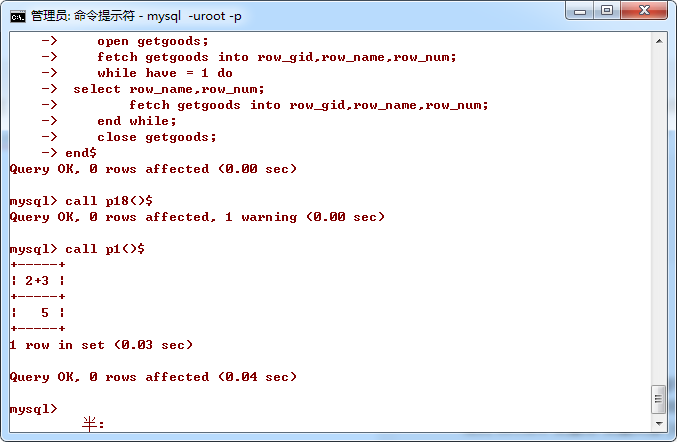
Task: Click the '1 row in set' message
Action: [x=100, y=345]
